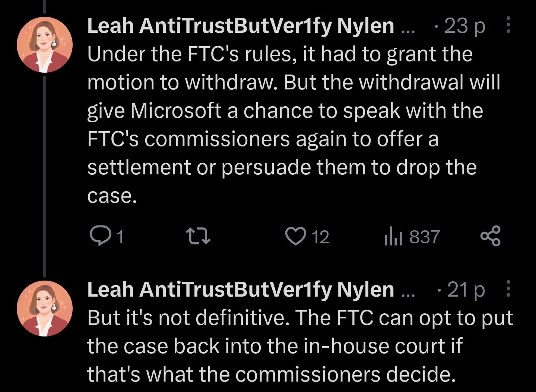536x392 pixels.
Task: Open profile avatar on the first tweet
Action: click(45, 45)
